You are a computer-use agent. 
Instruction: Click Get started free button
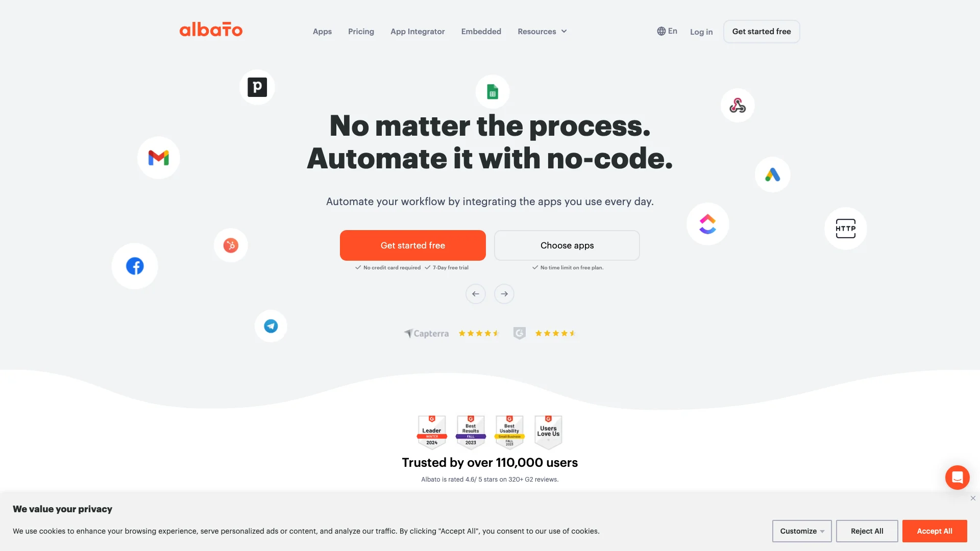412,245
